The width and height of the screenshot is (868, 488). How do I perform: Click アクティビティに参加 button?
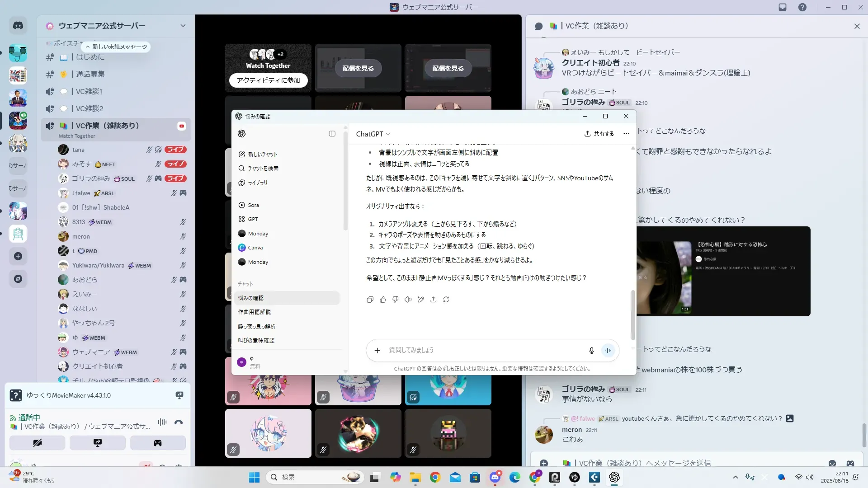pos(268,80)
